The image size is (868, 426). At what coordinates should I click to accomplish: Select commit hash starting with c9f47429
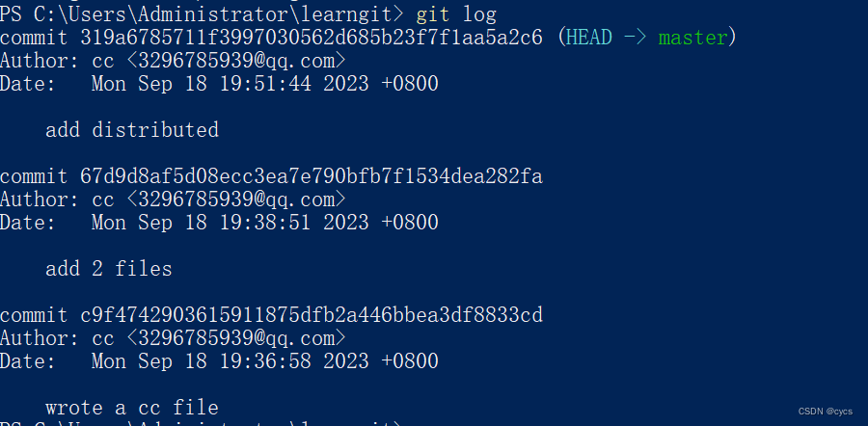(x=312, y=315)
